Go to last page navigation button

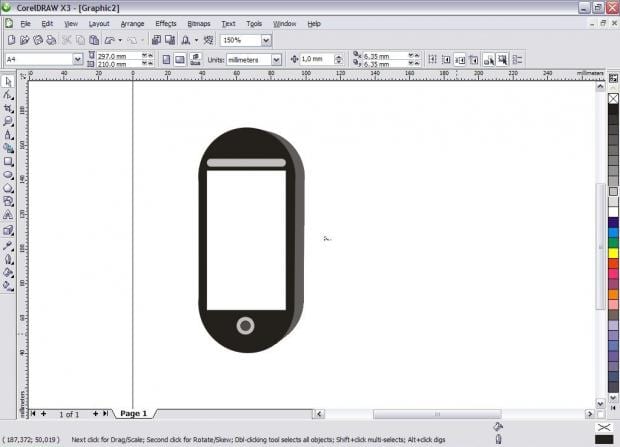[x=106, y=413]
